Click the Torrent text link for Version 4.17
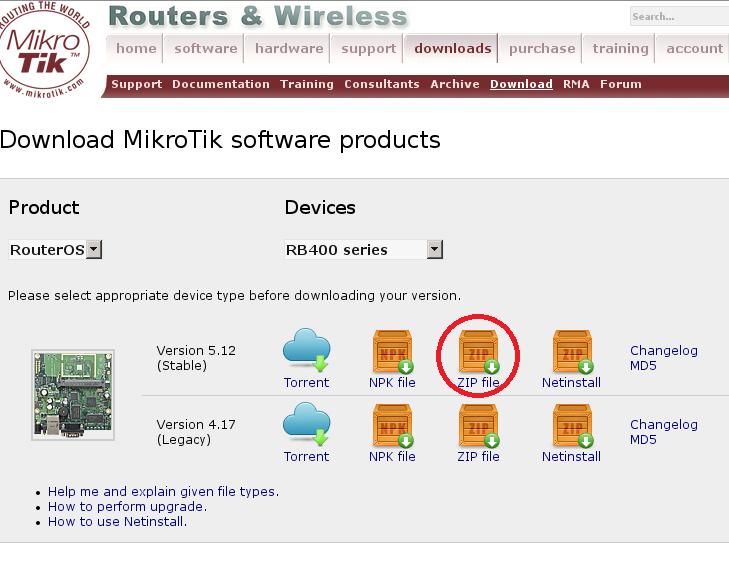The image size is (729, 562). (306, 456)
